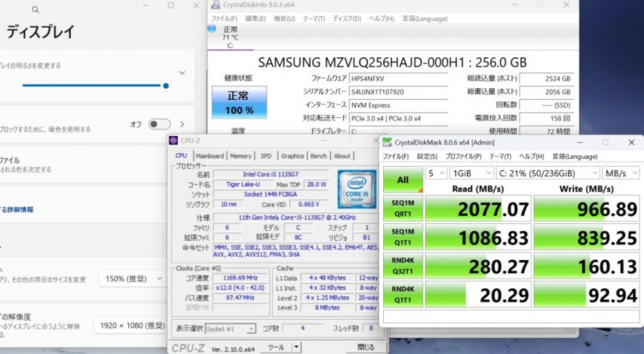Open ヘルプ(H) menu in CrystalDiskInfo
644x354 pixels.
click(381, 19)
